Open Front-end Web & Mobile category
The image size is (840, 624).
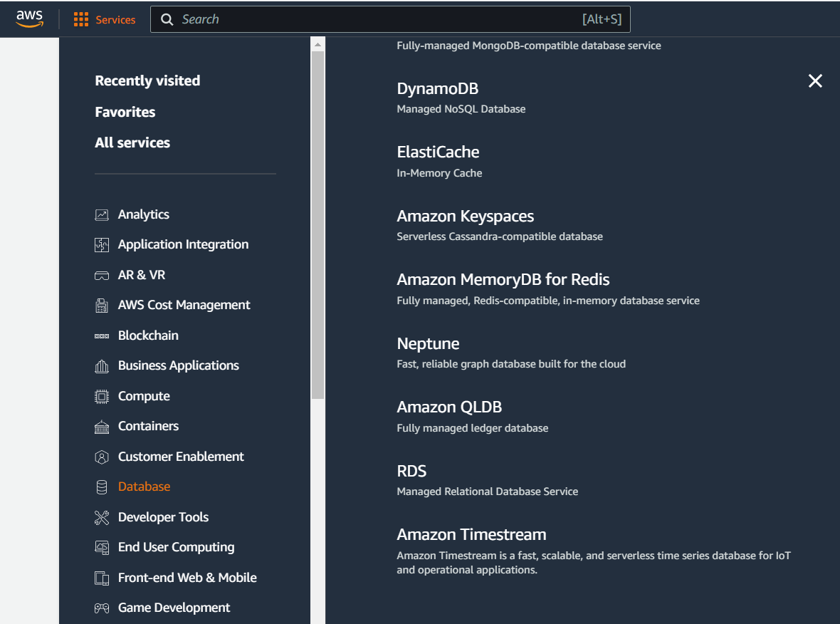tap(187, 578)
